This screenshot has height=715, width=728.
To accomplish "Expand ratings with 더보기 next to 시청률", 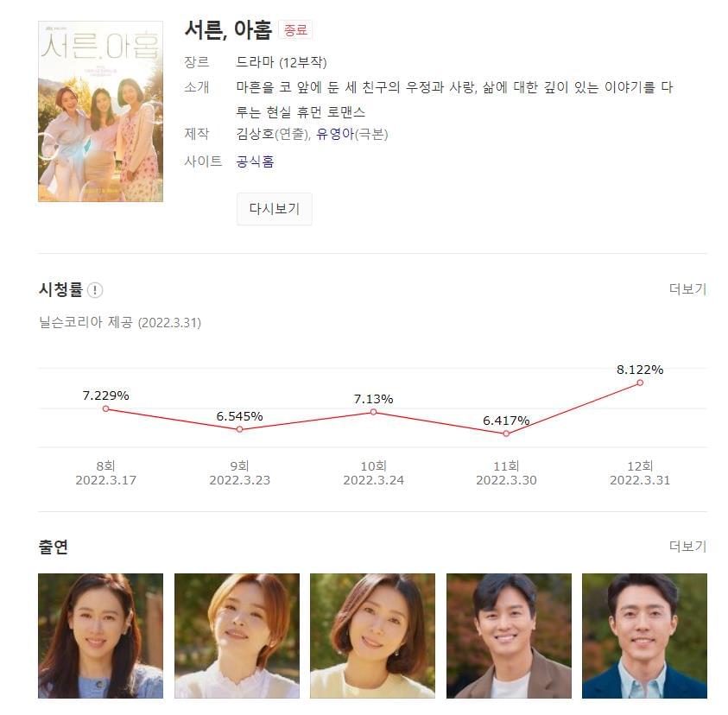I will (687, 289).
